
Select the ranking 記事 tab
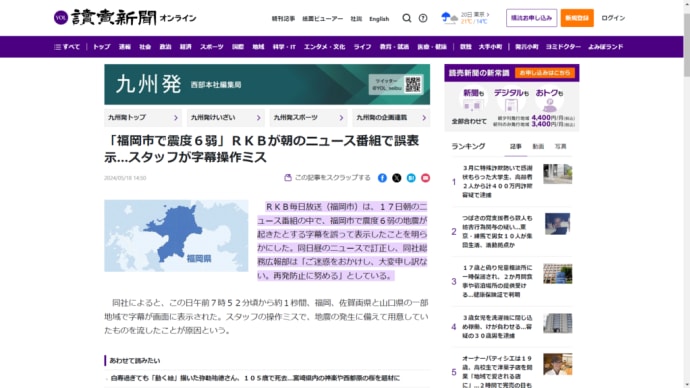click(516, 146)
